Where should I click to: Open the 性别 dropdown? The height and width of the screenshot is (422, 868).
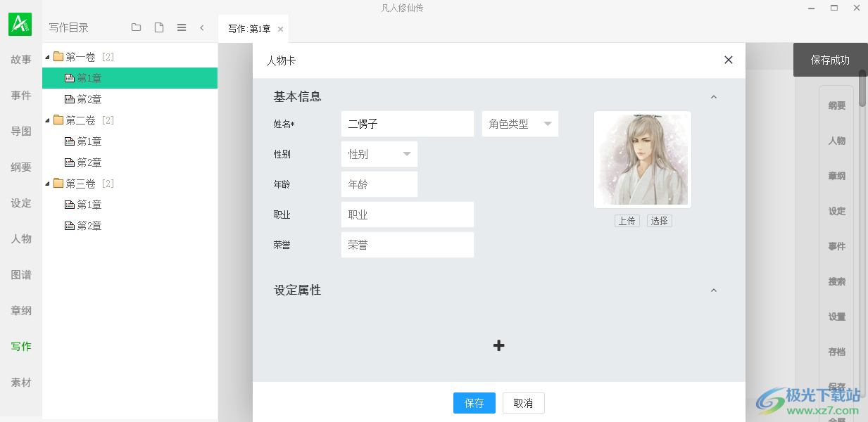coord(379,153)
